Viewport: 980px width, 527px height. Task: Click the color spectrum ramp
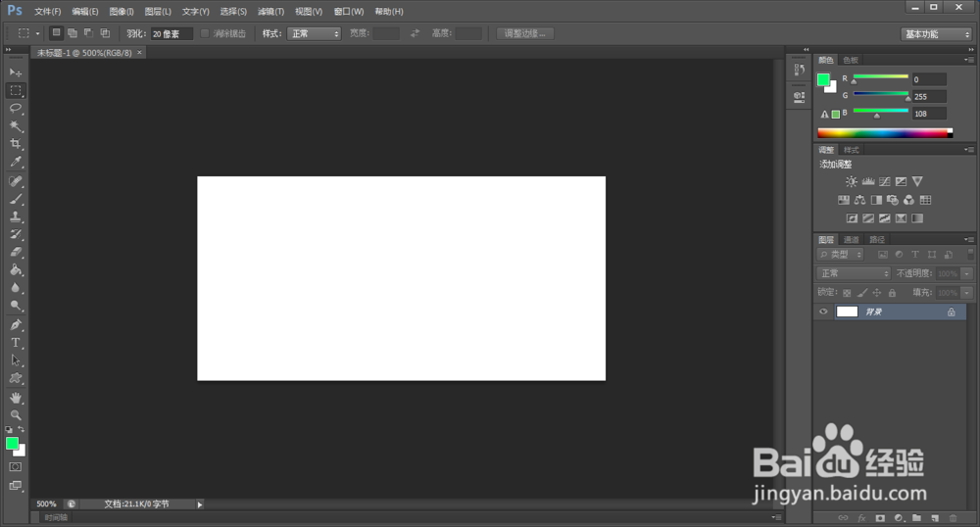885,133
